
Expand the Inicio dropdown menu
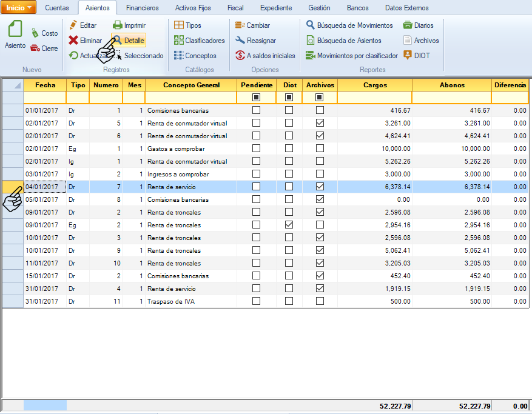(x=19, y=8)
